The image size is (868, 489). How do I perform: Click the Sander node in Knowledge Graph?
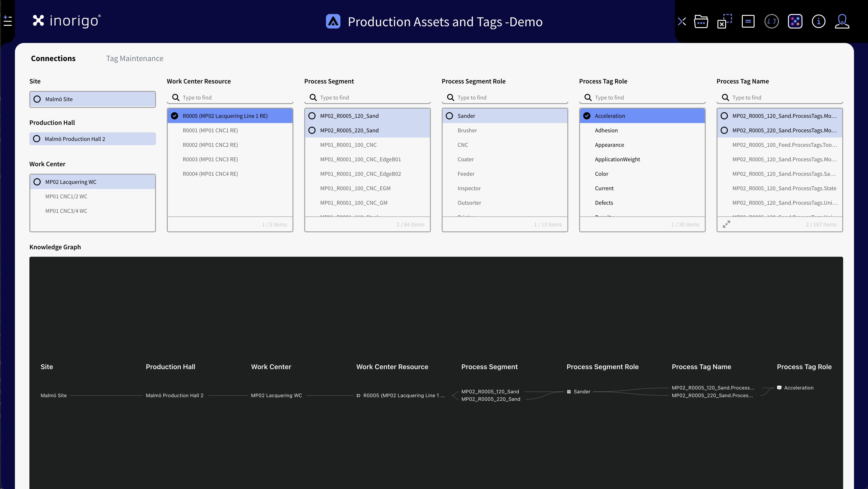582,392
